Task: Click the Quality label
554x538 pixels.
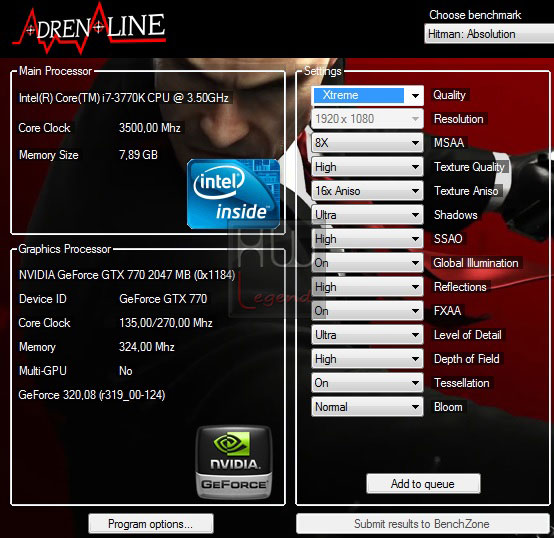Action: pyautogui.click(x=449, y=95)
